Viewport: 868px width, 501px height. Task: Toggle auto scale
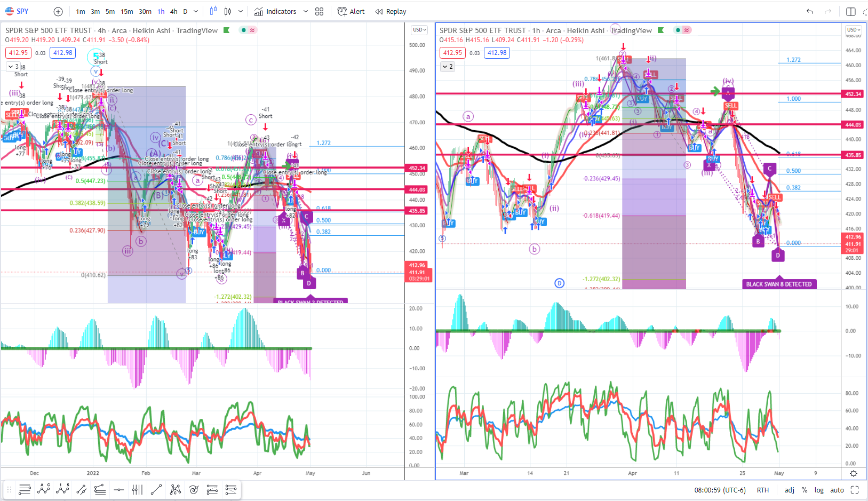coord(837,490)
